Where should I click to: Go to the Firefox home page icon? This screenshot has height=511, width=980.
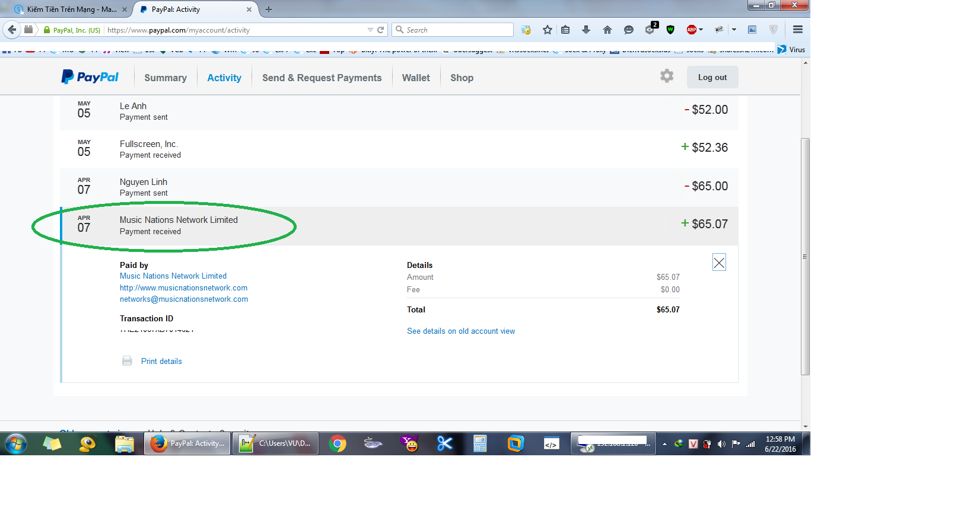point(607,30)
